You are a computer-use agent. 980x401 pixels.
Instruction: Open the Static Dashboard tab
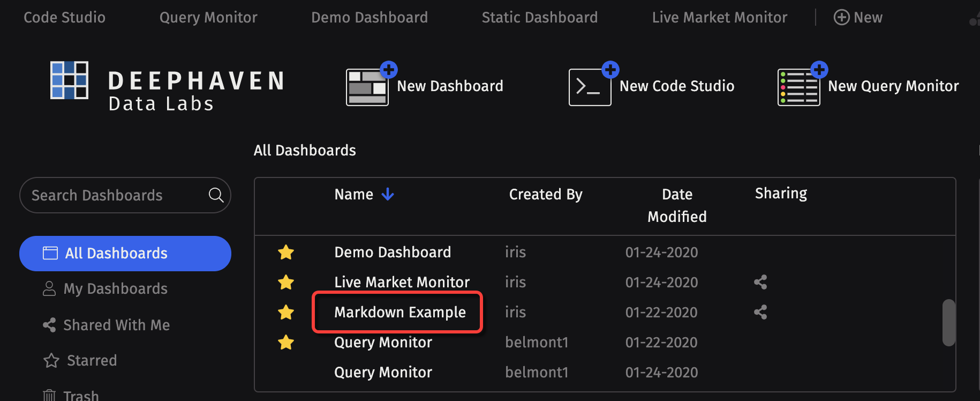540,17
